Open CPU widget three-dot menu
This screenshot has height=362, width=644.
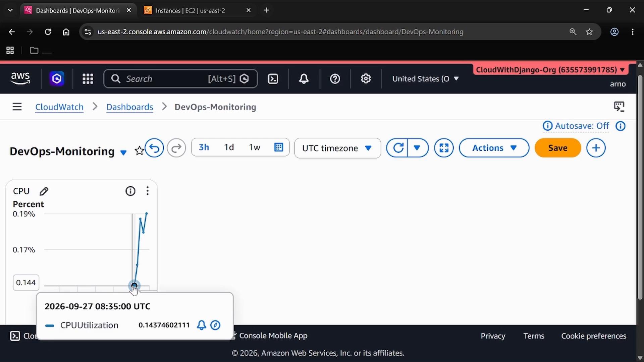pos(148,191)
